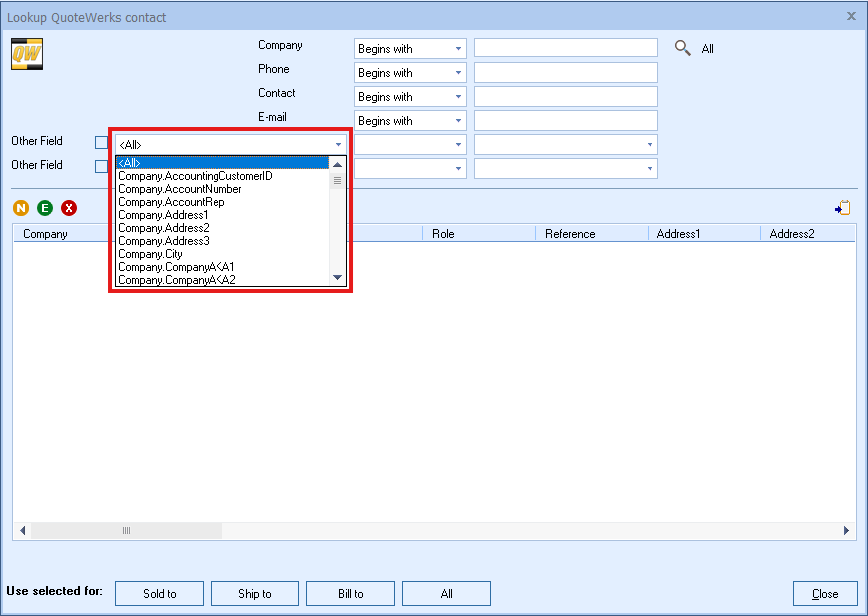Tick the first Other Field checkbox

click(101, 143)
